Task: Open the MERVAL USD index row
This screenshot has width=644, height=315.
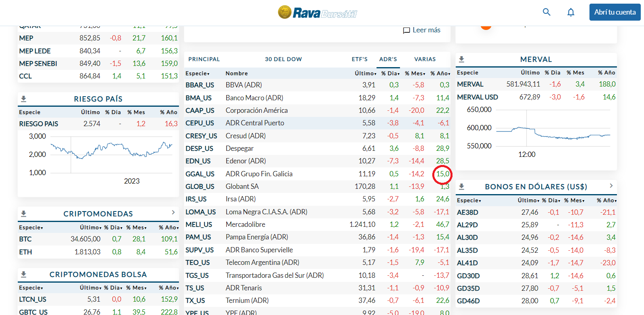Action: pos(536,97)
